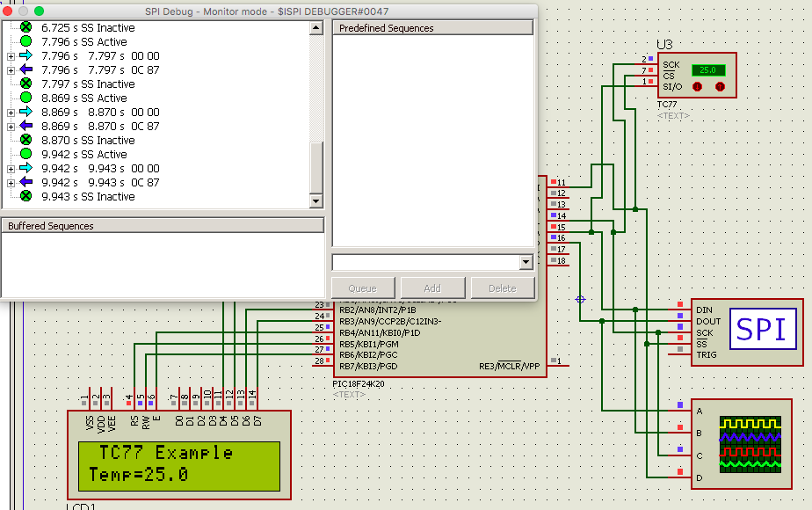Open the Predefined Sequences dropdown list

(526, 261)
